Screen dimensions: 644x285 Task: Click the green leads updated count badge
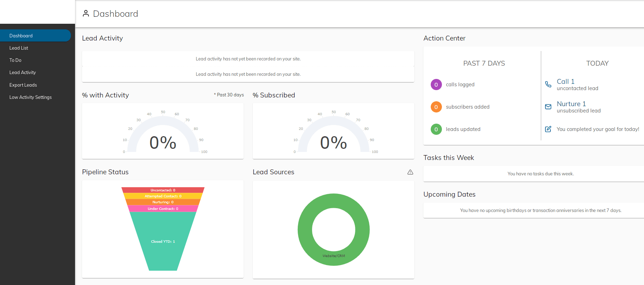coord(436,129)
